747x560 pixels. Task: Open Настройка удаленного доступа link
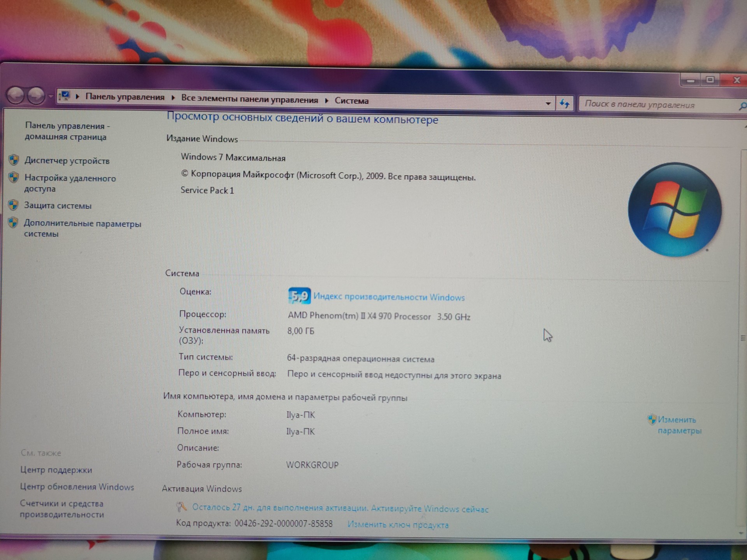point(70,183)
